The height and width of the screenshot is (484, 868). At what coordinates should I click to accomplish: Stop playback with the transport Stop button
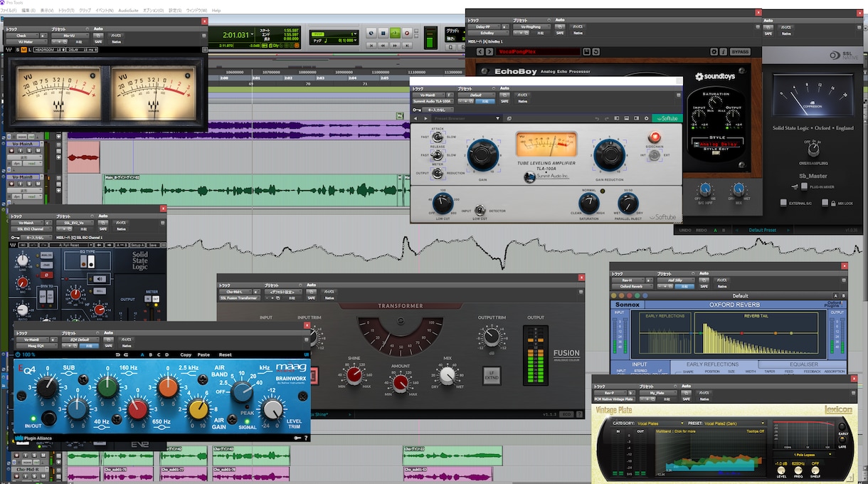click(383, 33)
